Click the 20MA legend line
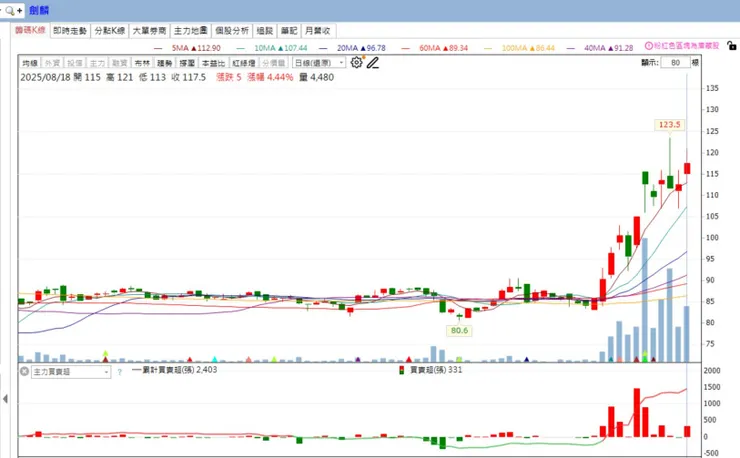The width and height of the screenshot is (740, 458). [353, 48]
